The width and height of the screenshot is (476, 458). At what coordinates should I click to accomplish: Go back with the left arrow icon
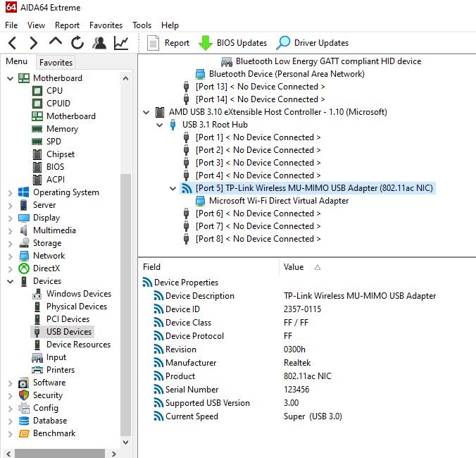[x=12, y=43]
